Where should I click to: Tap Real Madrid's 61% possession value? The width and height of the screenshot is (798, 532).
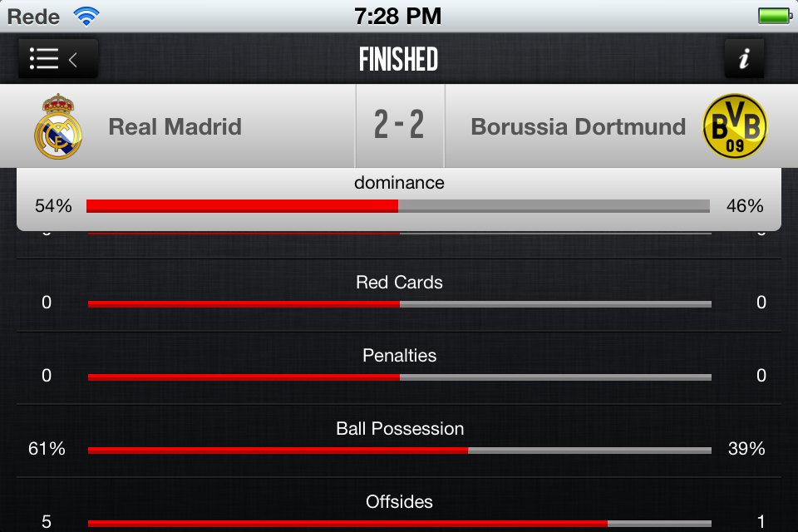pos(47,449)
